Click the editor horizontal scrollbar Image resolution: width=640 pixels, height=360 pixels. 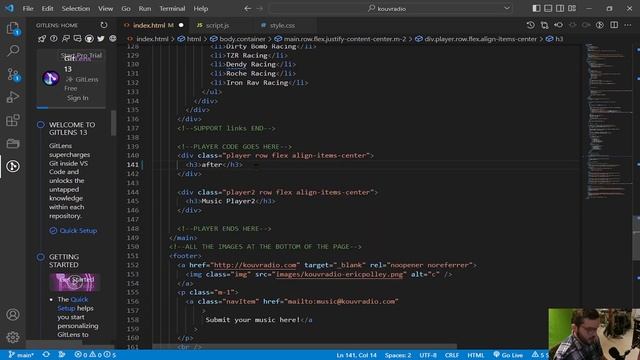(304, 346)
